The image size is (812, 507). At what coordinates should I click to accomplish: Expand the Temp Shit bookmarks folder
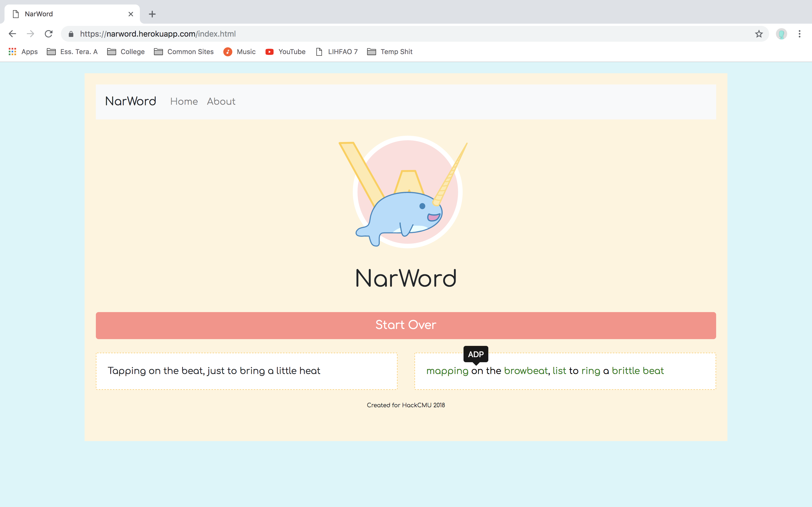pyautogui.click(x=390, y=52)
